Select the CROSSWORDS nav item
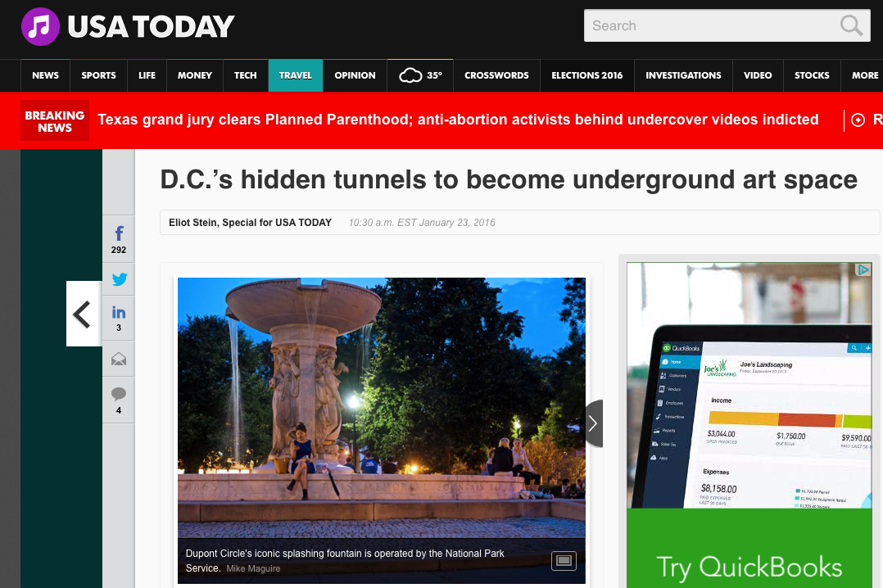The width and height of the screenshot is (883, 588). 496,75
